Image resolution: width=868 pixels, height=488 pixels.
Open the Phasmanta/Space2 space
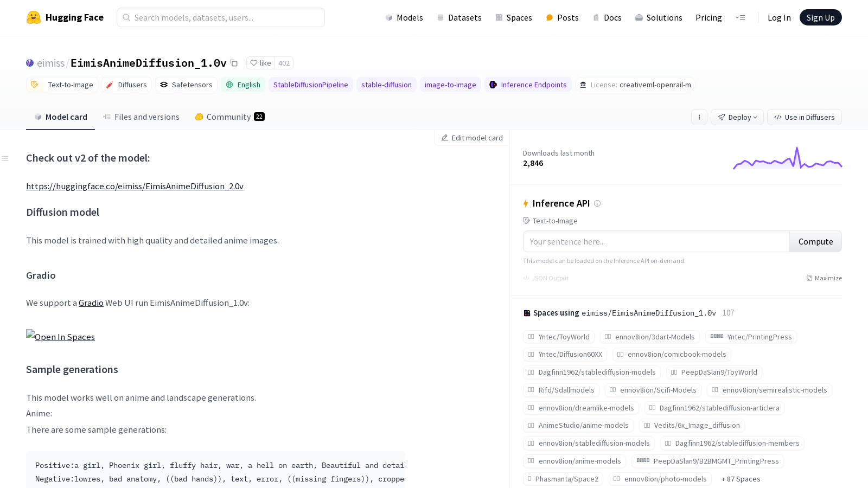[x=563, y=479]
